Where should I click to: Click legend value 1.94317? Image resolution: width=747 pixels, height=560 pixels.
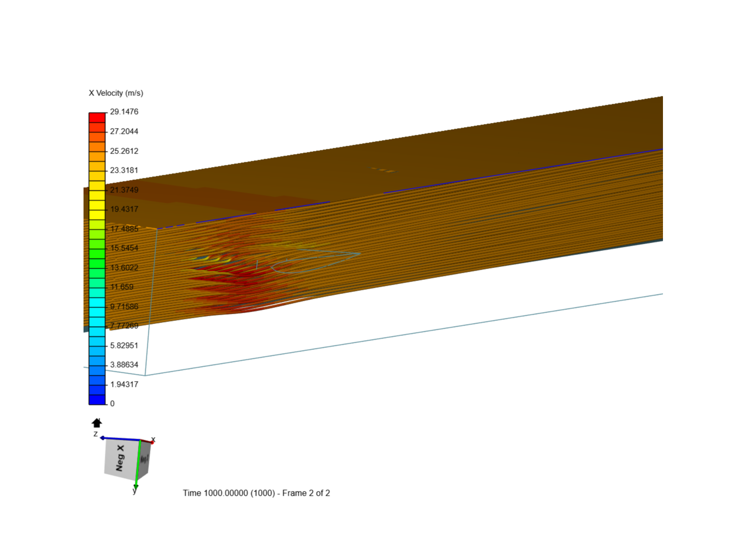124,384
